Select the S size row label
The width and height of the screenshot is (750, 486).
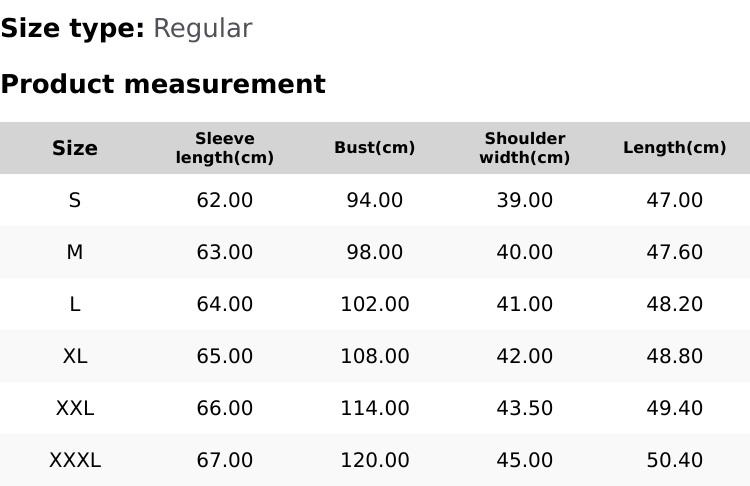[75, 200]
